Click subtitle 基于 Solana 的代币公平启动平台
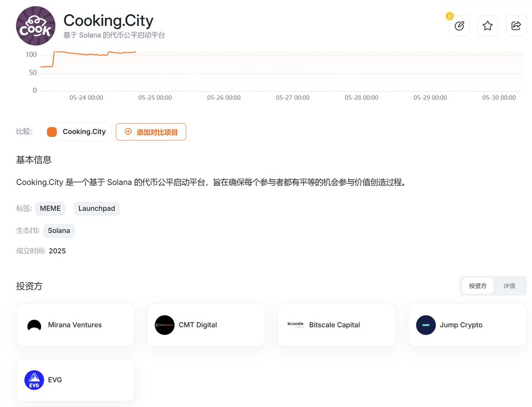Image resolution: width=532 pixels, height=407 pixels. pyautogui.click(x=114, y=35)
